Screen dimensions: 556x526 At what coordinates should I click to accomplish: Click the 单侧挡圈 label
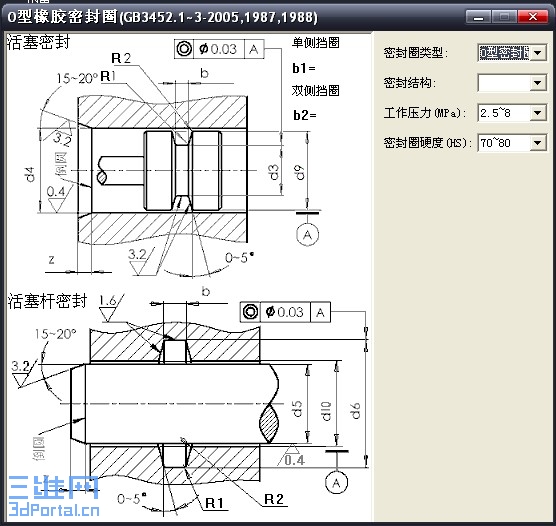click(x=316, y=43)
